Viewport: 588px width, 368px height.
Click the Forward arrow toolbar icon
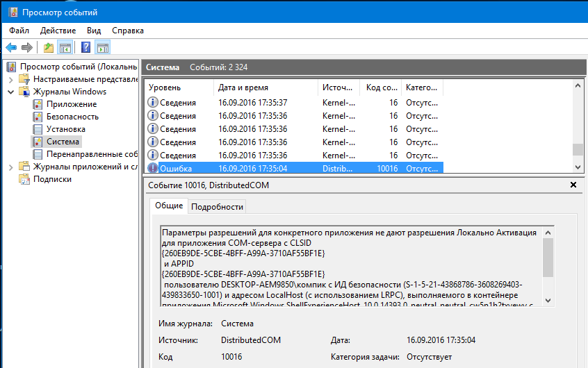27,48
